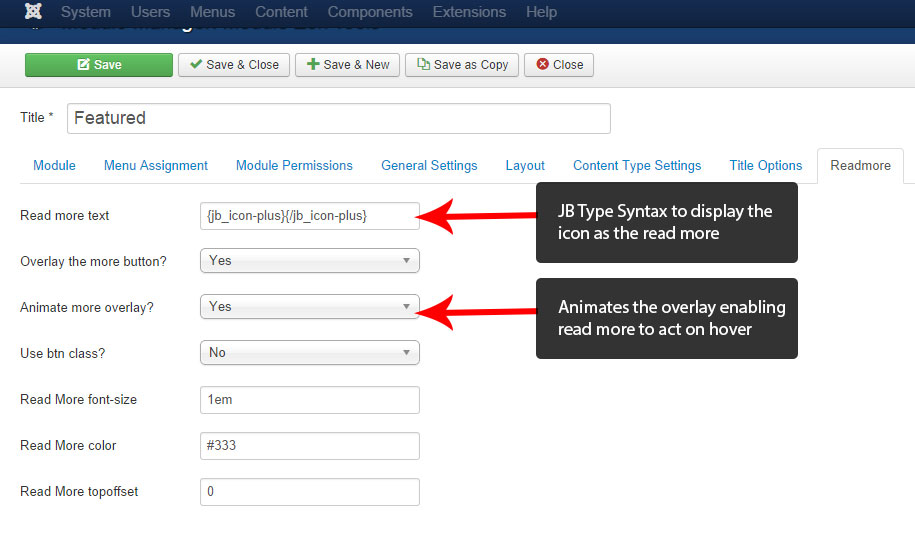Click the Read More color field

[x=310, y=446]
